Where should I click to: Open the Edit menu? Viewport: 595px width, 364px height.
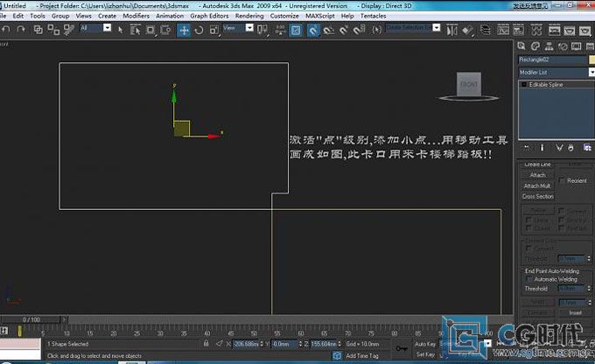[x=17, y=16]
